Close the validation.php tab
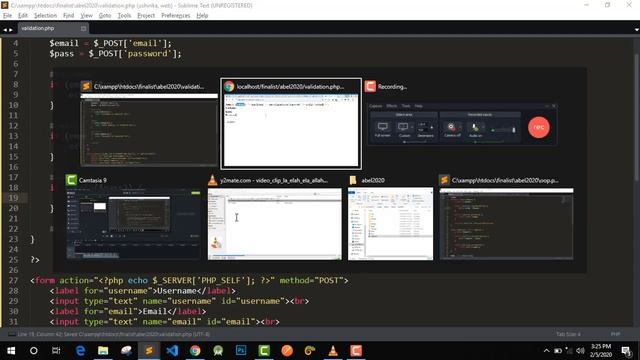640x360 pixels. (x=83, y=28)
